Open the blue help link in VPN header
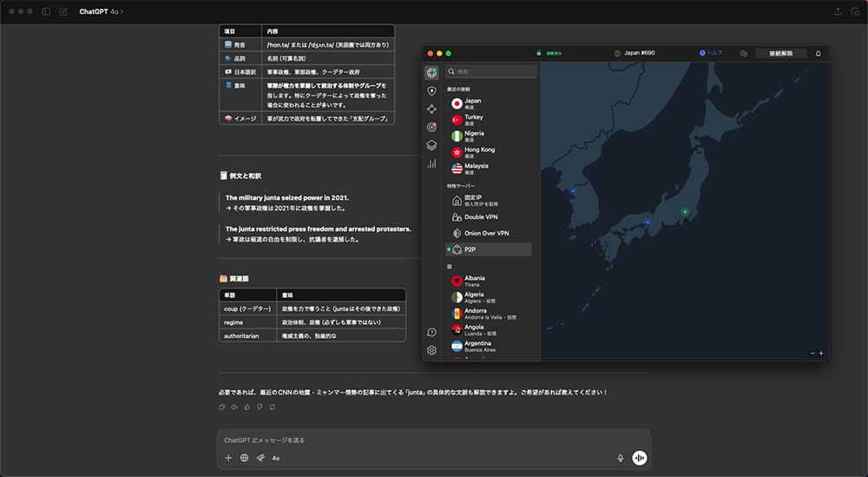The width and height of the screenshot is (868, 477). [711, 53]
